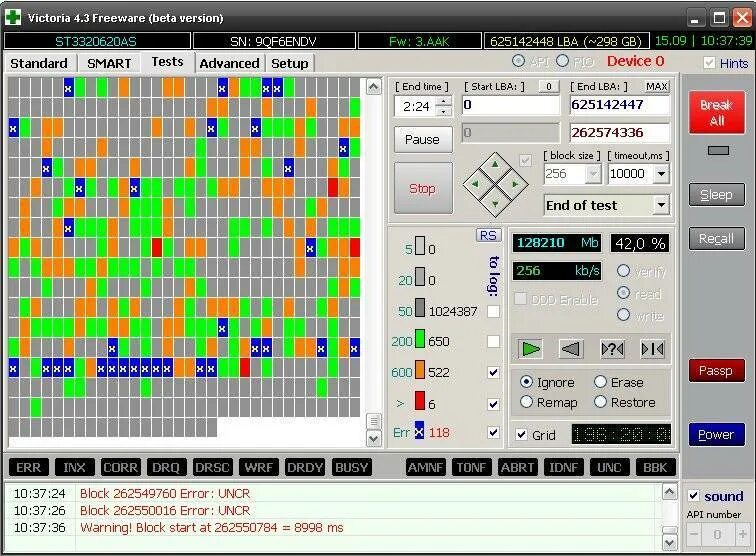756x556 pixels.
Task: Select the random seek test icon
Action: [612, 349]
